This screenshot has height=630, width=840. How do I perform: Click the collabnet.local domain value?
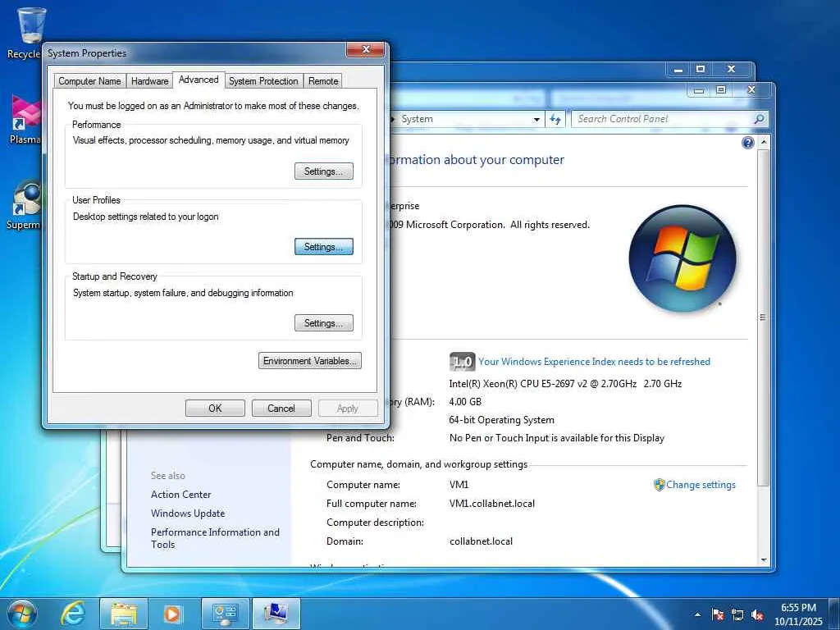pyautogui.click(x=481, y=541)
